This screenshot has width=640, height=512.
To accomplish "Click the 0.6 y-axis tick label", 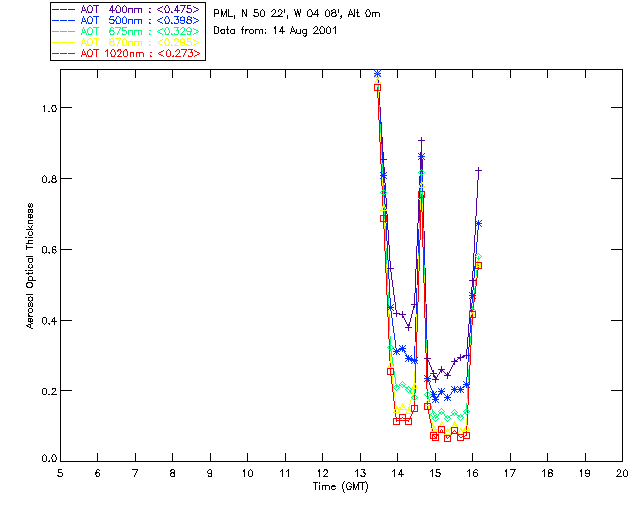I will (48, 250).
